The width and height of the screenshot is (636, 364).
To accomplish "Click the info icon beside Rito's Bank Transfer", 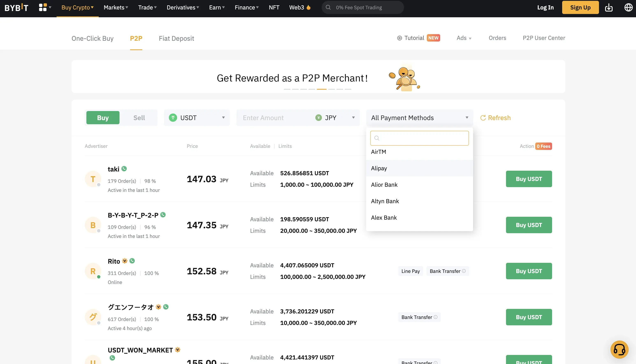I will click(x=464, y=271).
